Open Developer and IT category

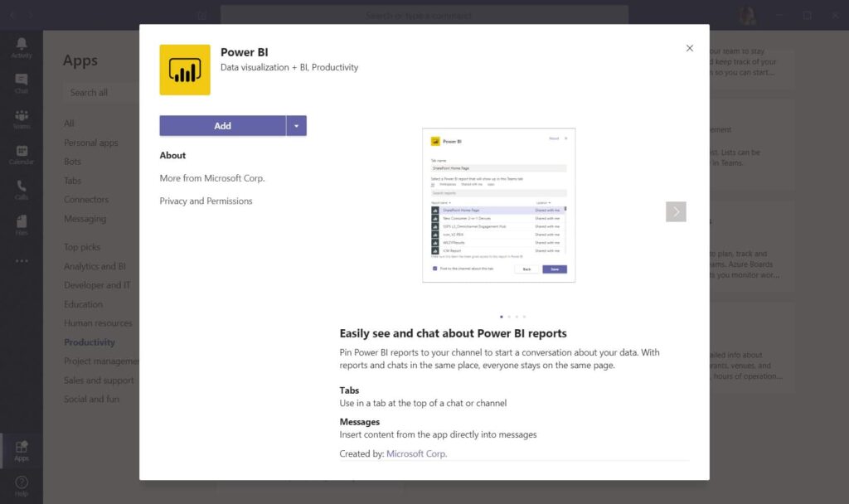coord(97,285)
